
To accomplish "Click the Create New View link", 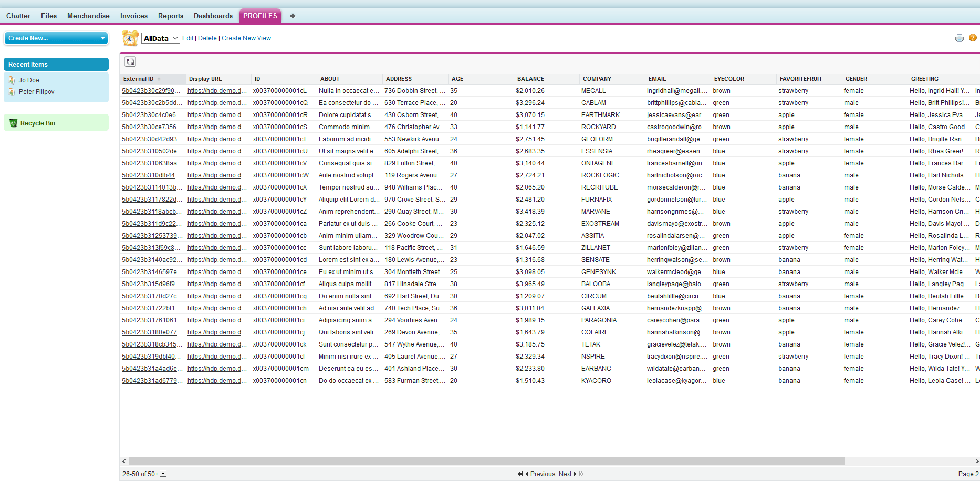I will (x=246, y=38).
